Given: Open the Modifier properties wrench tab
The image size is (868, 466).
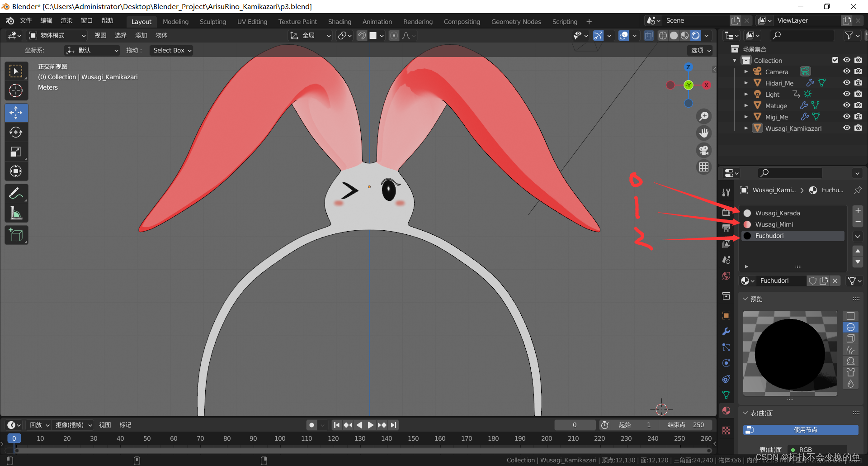Looking at the screenshot, I should click(726, 332).
